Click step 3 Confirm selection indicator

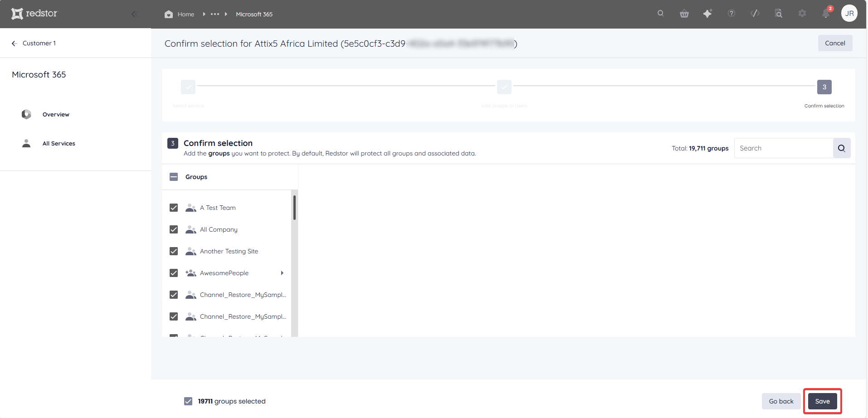824,87
